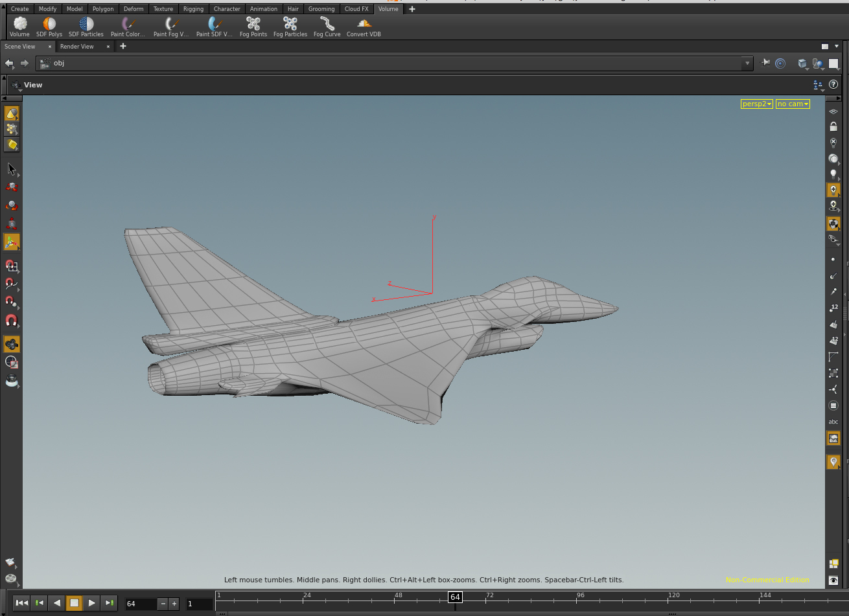Select the Fog Curve shelf tool
849x616 pixels.
pyautogui.click(x=327, y=26)
